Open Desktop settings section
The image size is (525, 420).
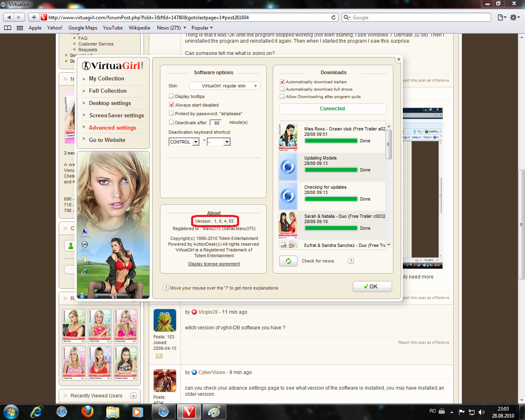(x=110, y=103)
